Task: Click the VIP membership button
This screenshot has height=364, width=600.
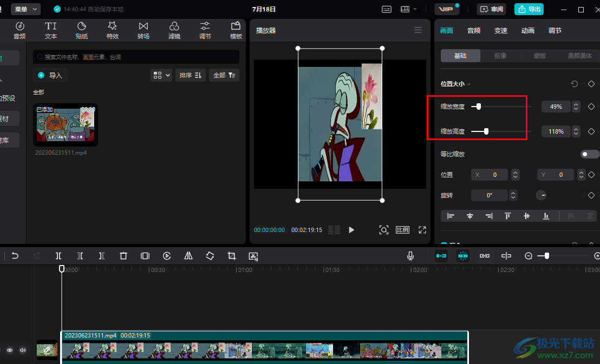Action: [x=447, y=9]
